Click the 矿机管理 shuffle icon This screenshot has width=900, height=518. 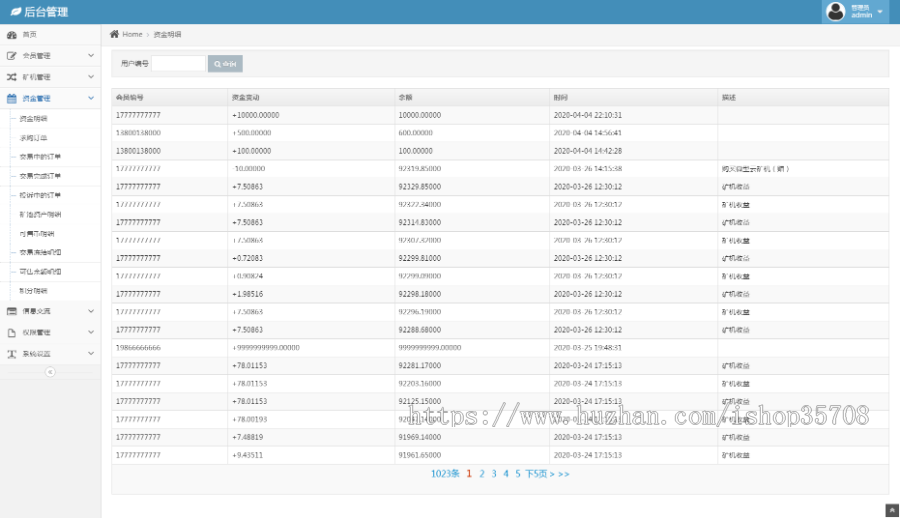coord(12,77)
